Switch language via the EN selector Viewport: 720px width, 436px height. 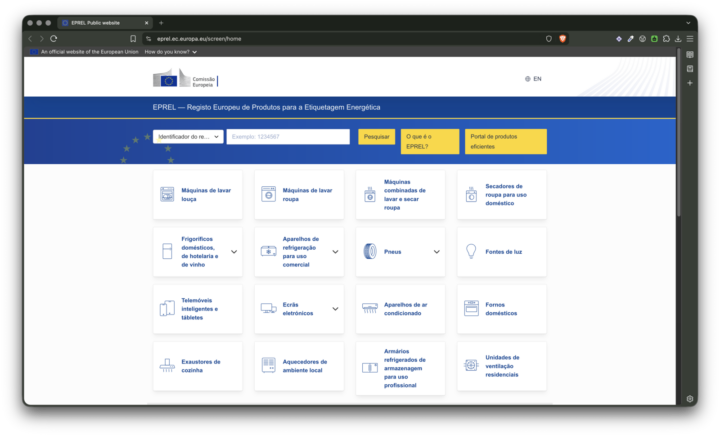tap(533, 79)
